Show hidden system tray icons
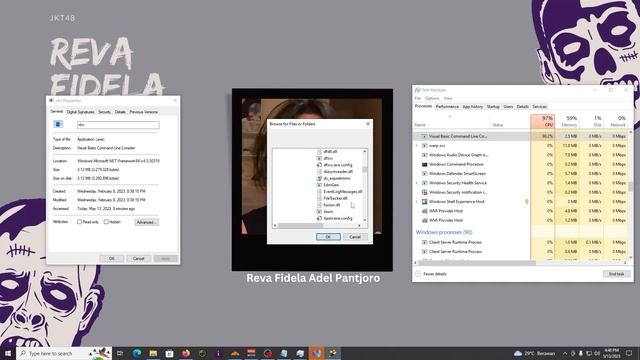 (x=565, y=353)
